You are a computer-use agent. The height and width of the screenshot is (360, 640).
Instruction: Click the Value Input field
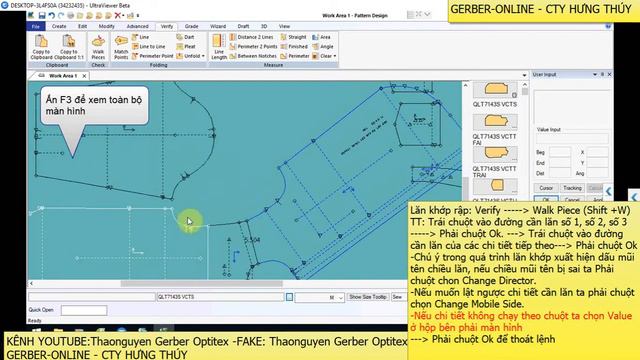pyautogui.click(x=572, y=138)
